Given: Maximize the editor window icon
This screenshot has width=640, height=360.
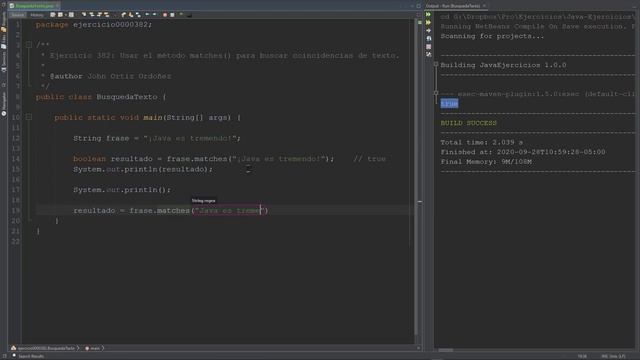Looking at the screenshot, I should pos(418,6).
